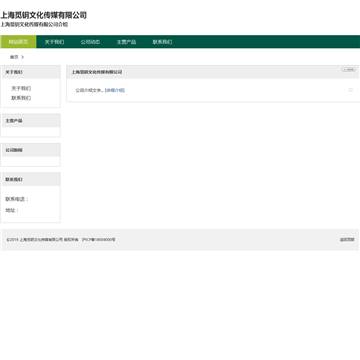Open 联系我们 link in the sidebar list
This screenshot has height=360, width=360.
tap(21, 98)
